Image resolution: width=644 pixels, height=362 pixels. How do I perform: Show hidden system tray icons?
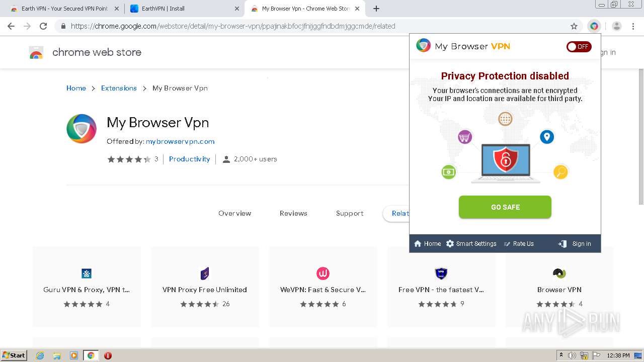click(x=561, y=355)
